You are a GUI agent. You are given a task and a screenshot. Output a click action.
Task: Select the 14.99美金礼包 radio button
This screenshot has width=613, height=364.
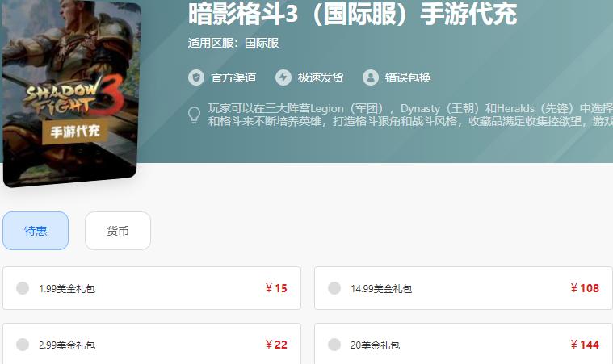click(x=334, y=288)
